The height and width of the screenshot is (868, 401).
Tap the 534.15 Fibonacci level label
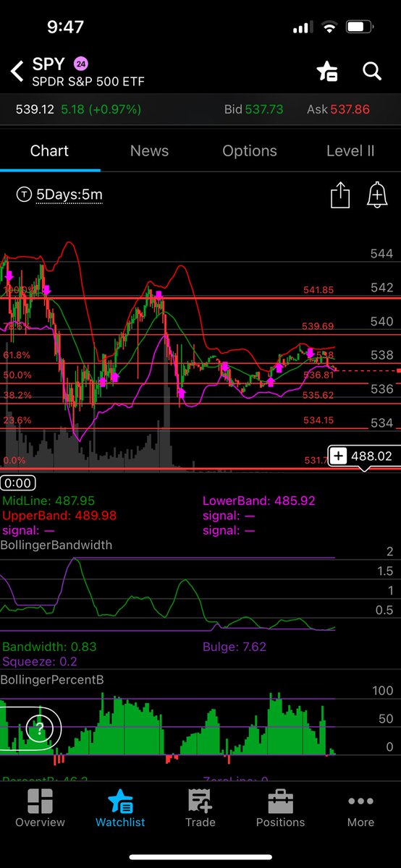point(318,420)
